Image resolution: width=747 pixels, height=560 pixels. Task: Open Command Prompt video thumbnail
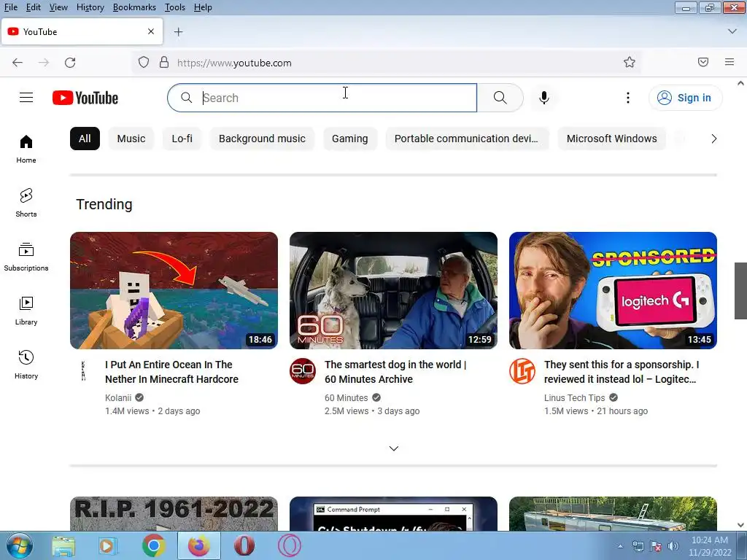(393, 513)
